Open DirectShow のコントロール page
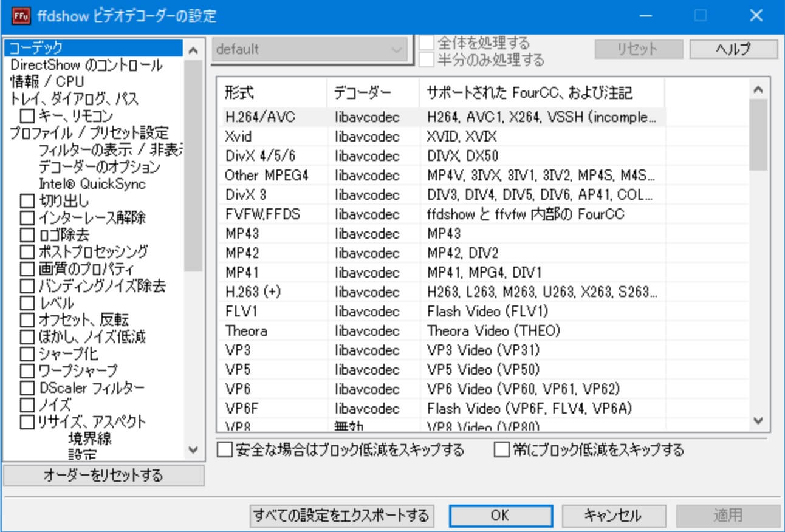This screenshot has width=785, height=532. pos(86,65)
